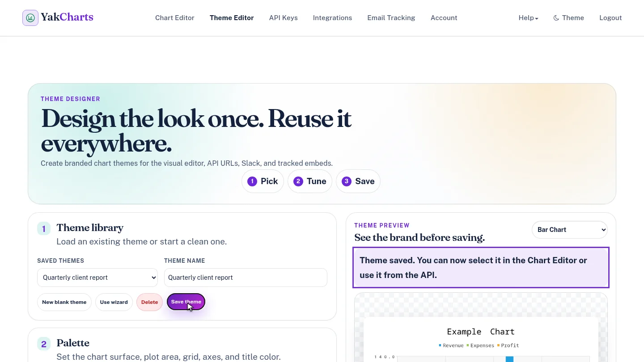Open the Help dropdown menu

click(x=529, y=18)
